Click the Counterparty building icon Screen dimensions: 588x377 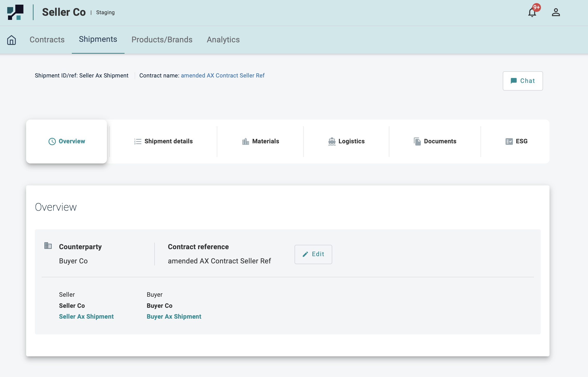click(x=48, y=246)
